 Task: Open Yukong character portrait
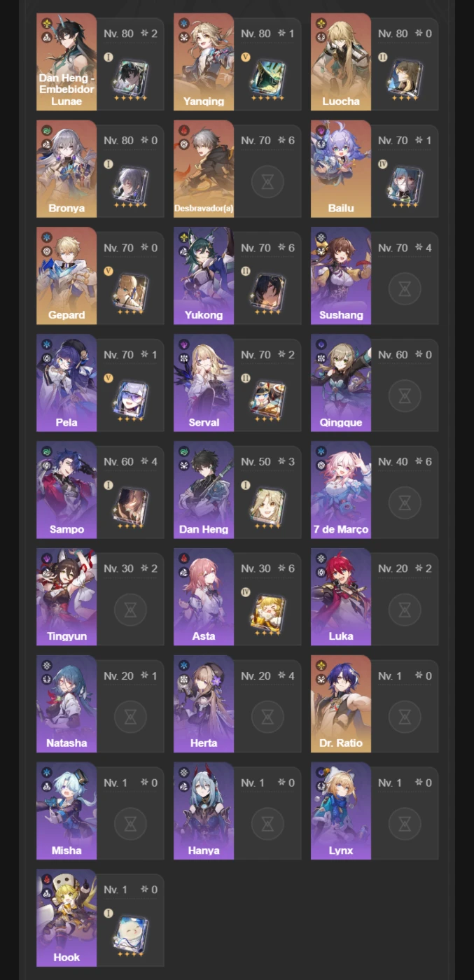(204, 276)
